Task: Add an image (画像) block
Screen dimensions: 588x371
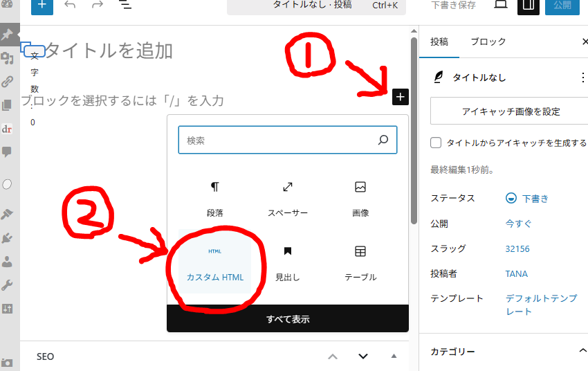Action: point(360,199)
